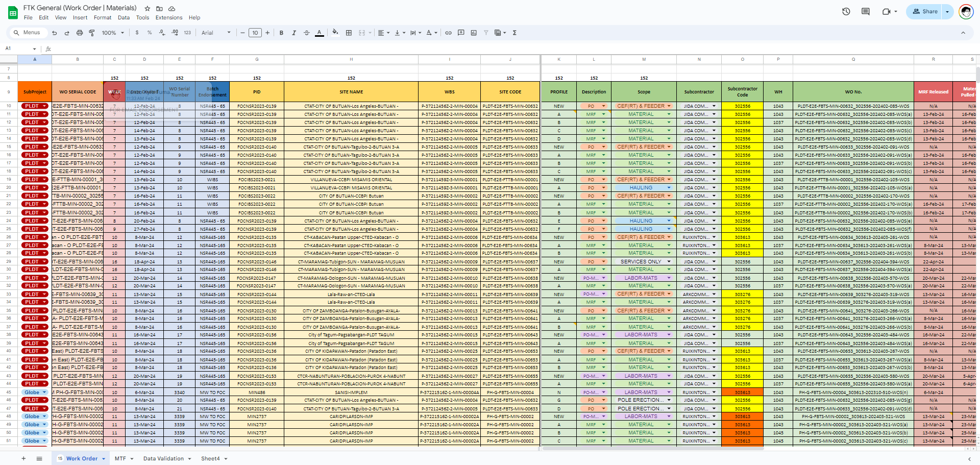
Task: Toggle bold formatting
Action: 281,33
